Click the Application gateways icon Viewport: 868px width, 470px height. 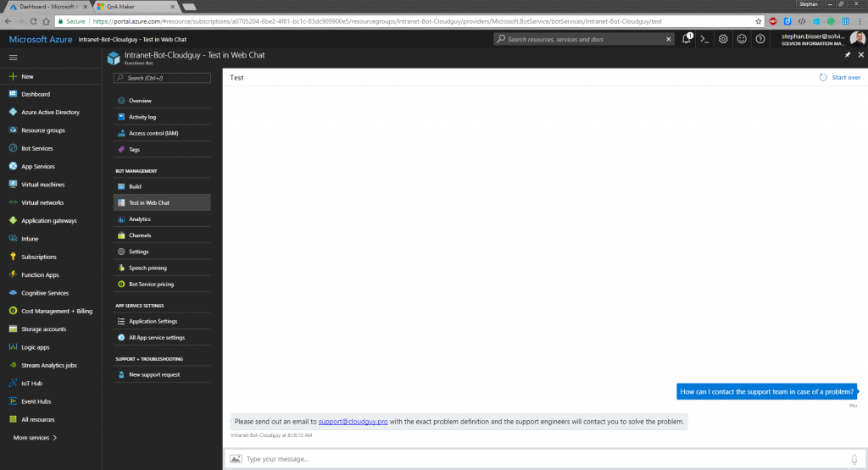[x=13, y=220]
